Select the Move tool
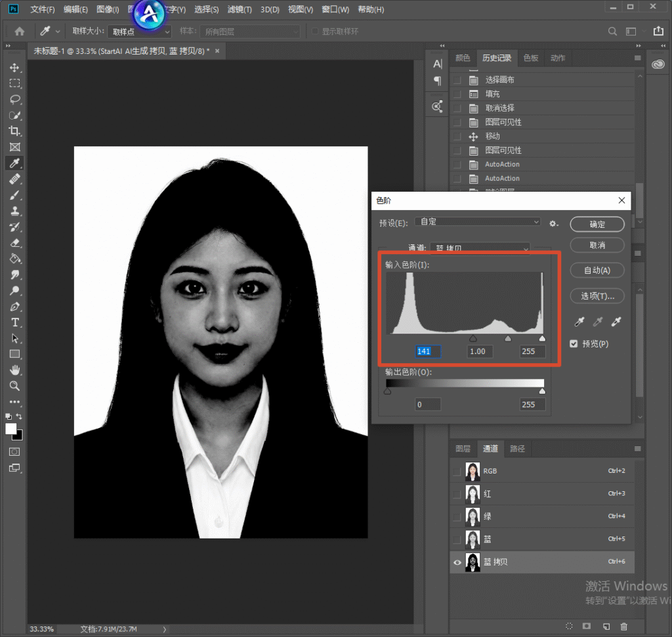Image resolution: width=672 pixels, height=637 pixels. 14,68
